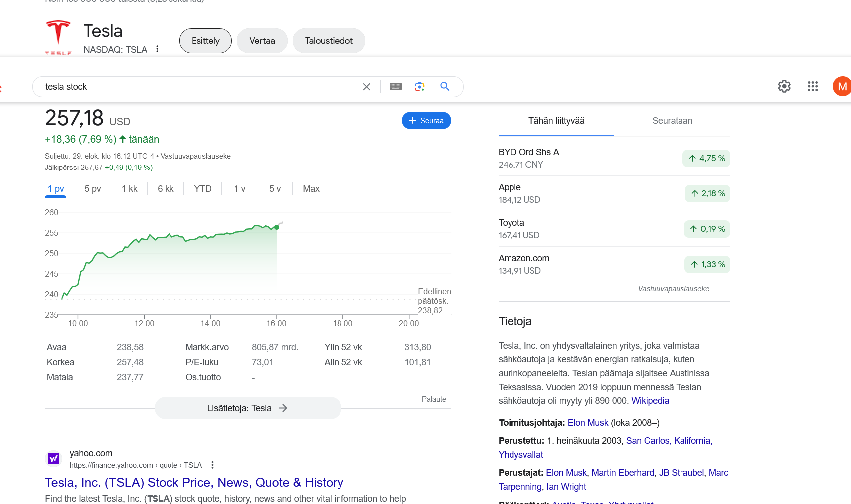Open quick settings gear icon
Screen dimensions: 851x504
click(x=784, y=86)
